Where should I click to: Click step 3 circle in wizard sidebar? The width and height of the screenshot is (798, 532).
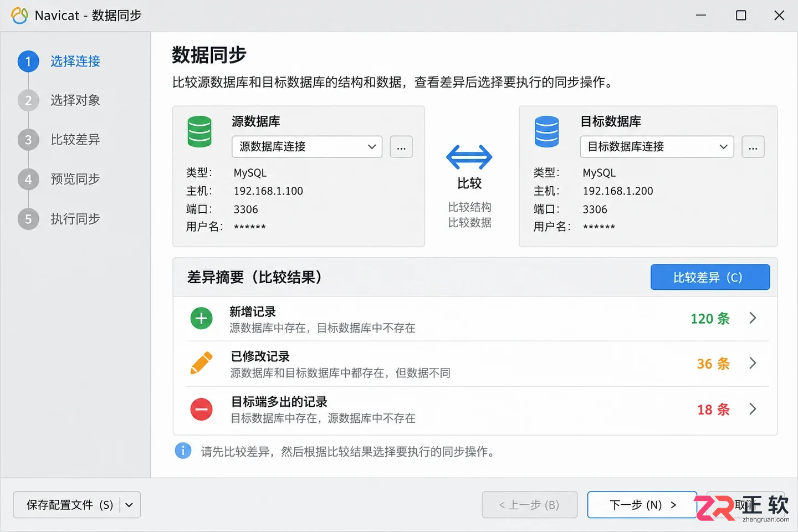(x=28, y=140)
